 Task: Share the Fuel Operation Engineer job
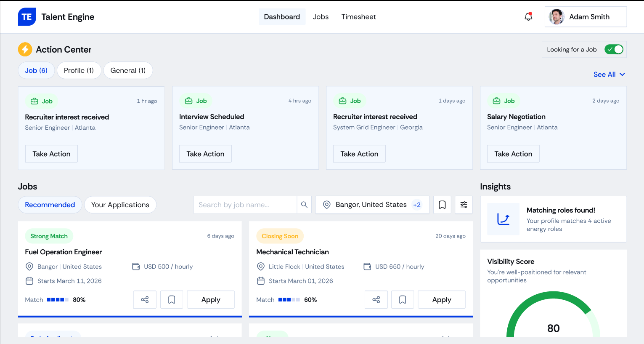[x=145, y=300]
